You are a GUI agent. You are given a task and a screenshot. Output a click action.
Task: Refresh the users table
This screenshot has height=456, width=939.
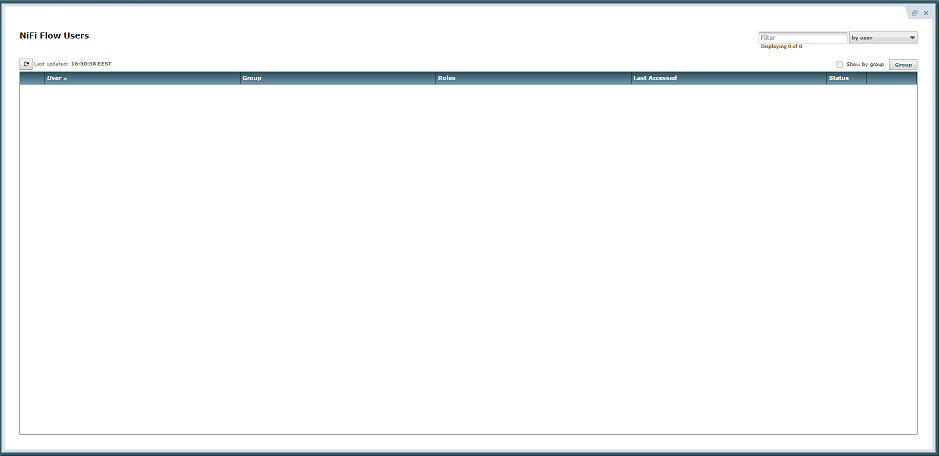pyautogui.click(x=26, y=64)
